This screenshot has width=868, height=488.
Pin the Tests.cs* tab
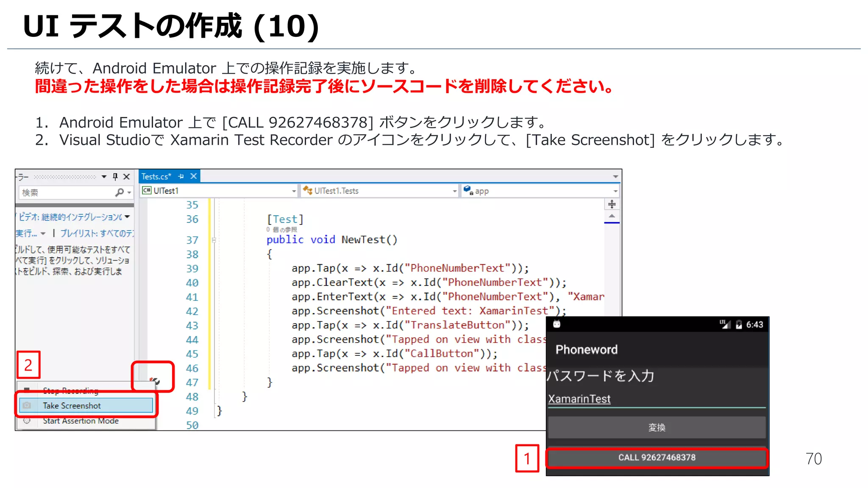pyautogui.click(x=181, y=176)
